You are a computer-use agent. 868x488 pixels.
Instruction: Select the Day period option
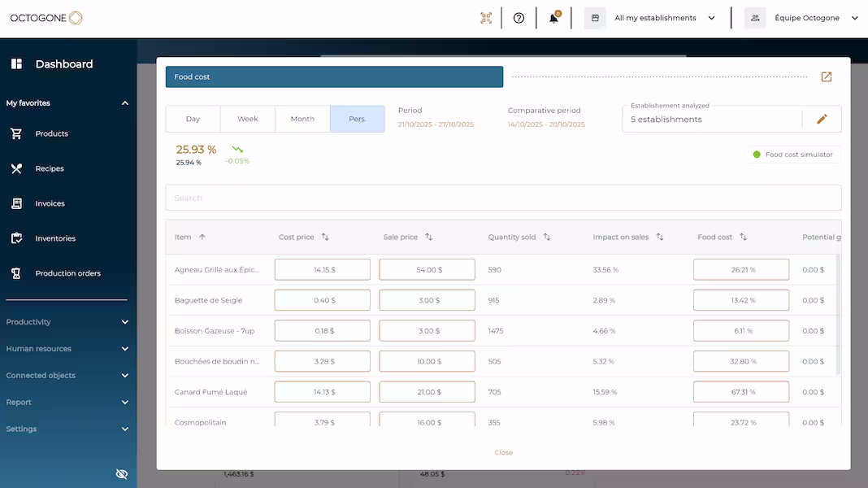click(193, 119)
